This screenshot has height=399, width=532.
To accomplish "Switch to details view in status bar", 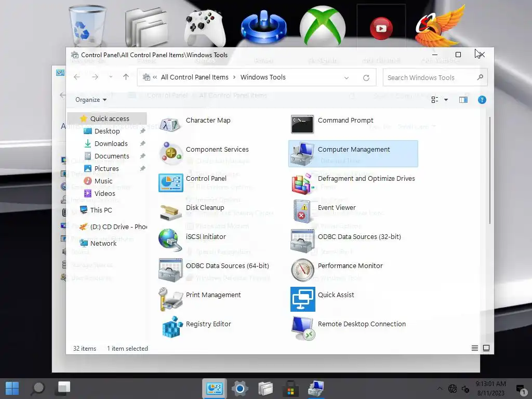I will coord(475,348).
